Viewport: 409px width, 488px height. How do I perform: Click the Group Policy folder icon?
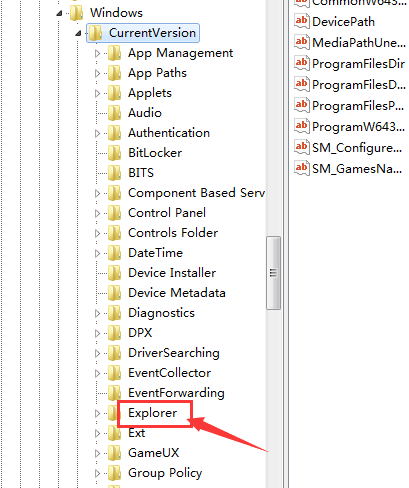tap(115, 473)
